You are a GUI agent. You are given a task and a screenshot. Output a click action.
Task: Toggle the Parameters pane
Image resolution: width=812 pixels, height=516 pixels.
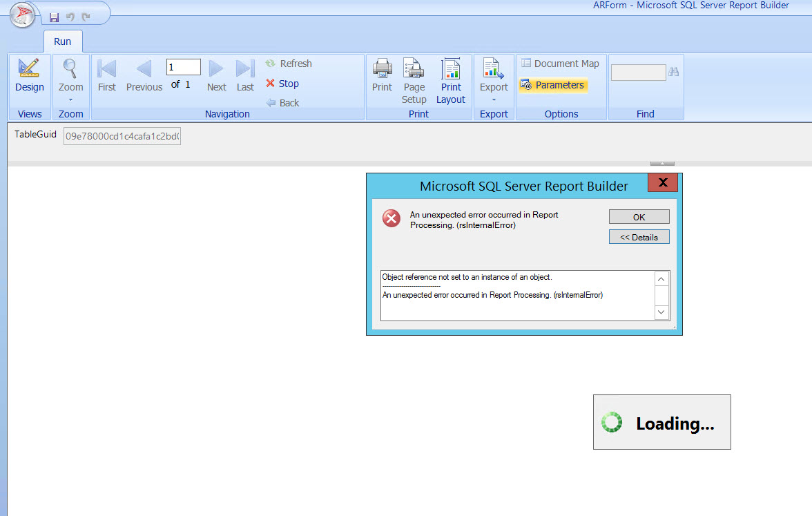click(x=552, y=85)
